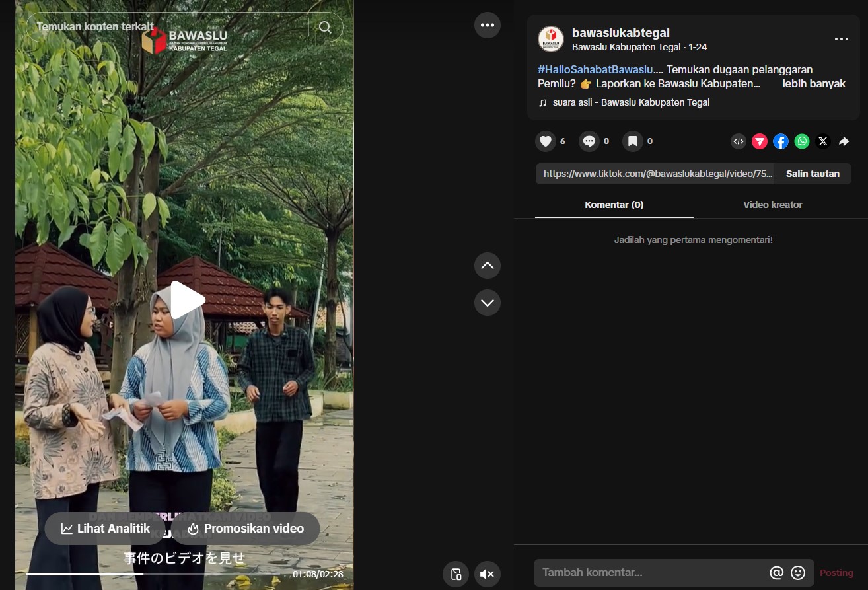The width and height of the screenshot is (868, 590).
Task: Toggle floating player mode
Action: 455,573
